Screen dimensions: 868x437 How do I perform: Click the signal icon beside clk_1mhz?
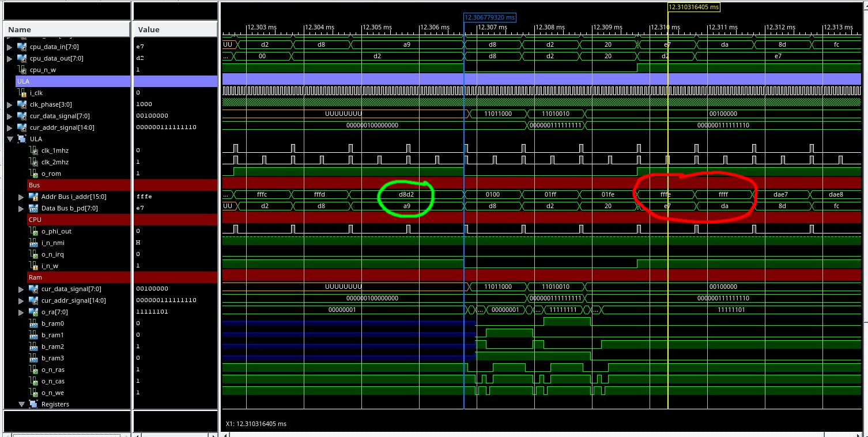point(33,150)
